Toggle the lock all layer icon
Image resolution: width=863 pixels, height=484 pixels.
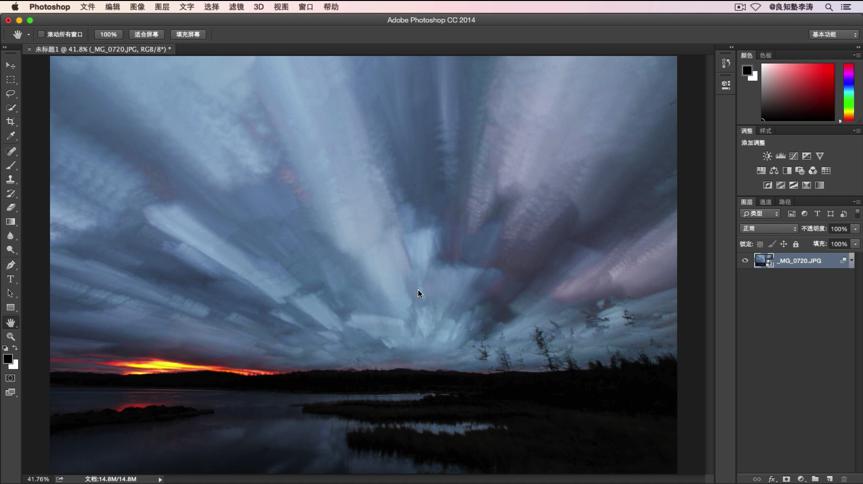795,244
